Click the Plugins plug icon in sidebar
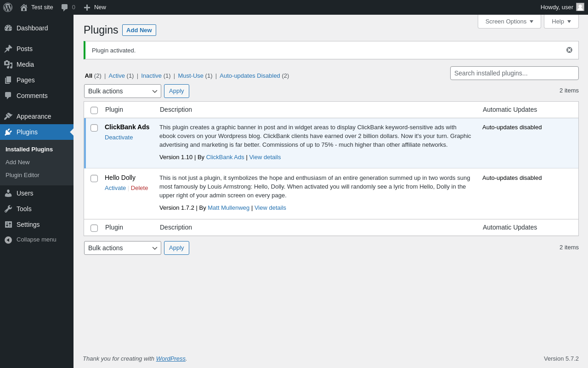This screenshot has width=588, height=368. [x=8, y=132]
